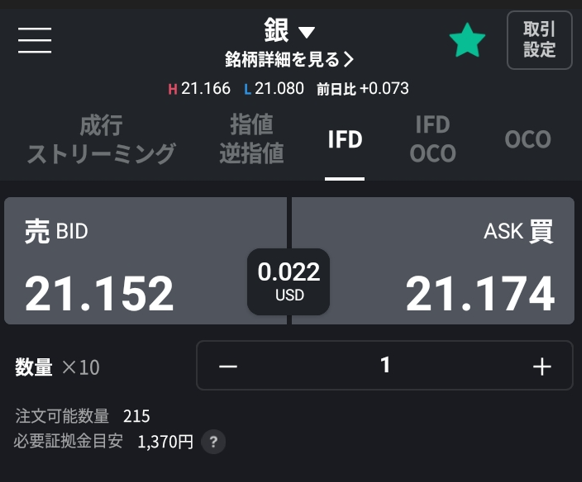Screen dimensions: 582x482
Task: Switch to 成行 ストリーミング tab
Action: pos(101,140)
